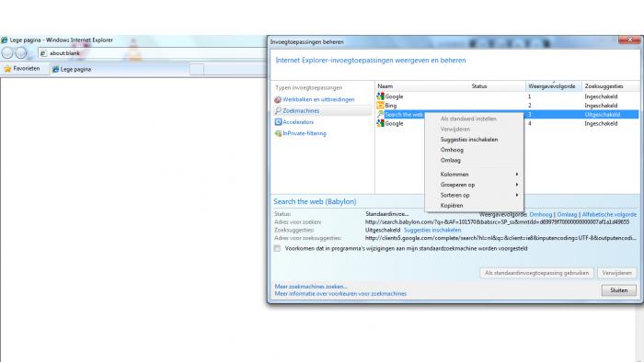Click the Alfabetische volgorde link

pyautogui.click(x=609, y=214)
